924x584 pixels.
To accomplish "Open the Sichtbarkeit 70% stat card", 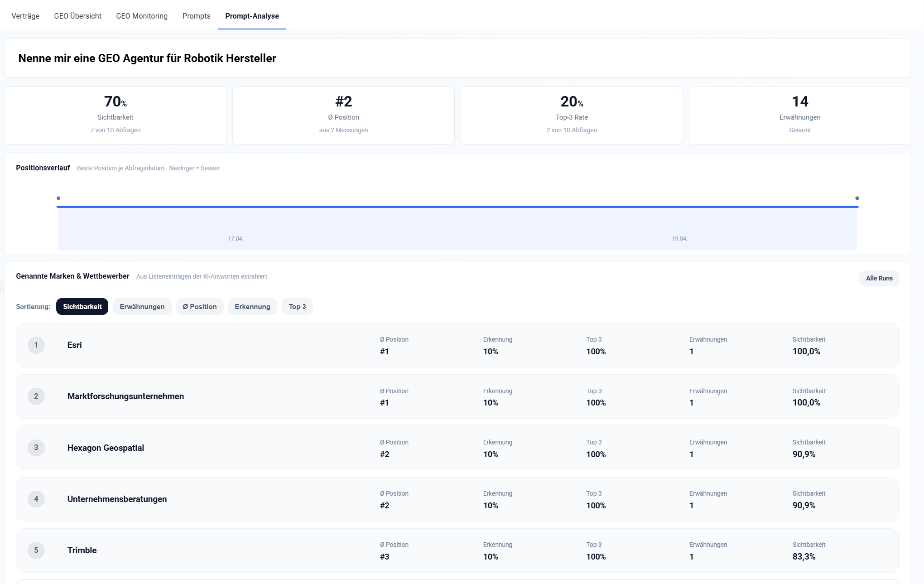I will point(115,116).
